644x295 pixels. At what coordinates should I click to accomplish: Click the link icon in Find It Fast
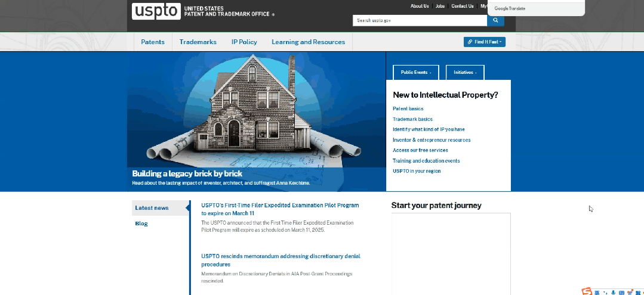[x=470, y=42]
